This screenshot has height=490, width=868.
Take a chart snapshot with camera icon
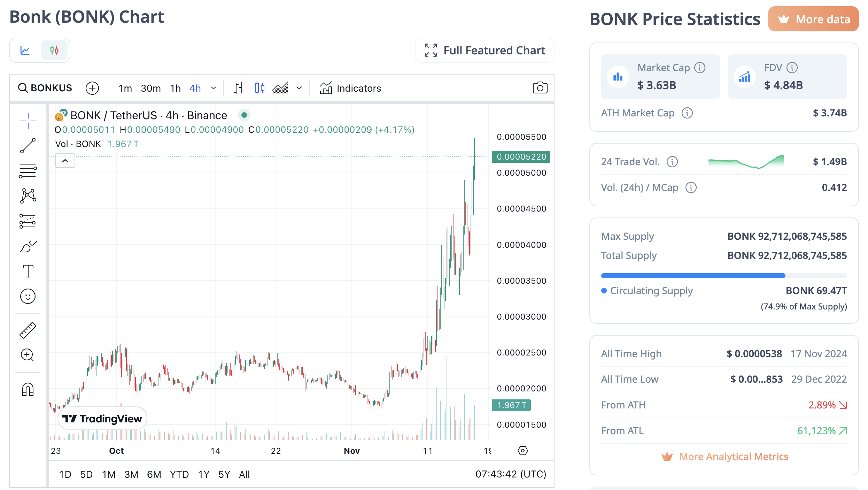pyautogui.click(x=540, y=88)
